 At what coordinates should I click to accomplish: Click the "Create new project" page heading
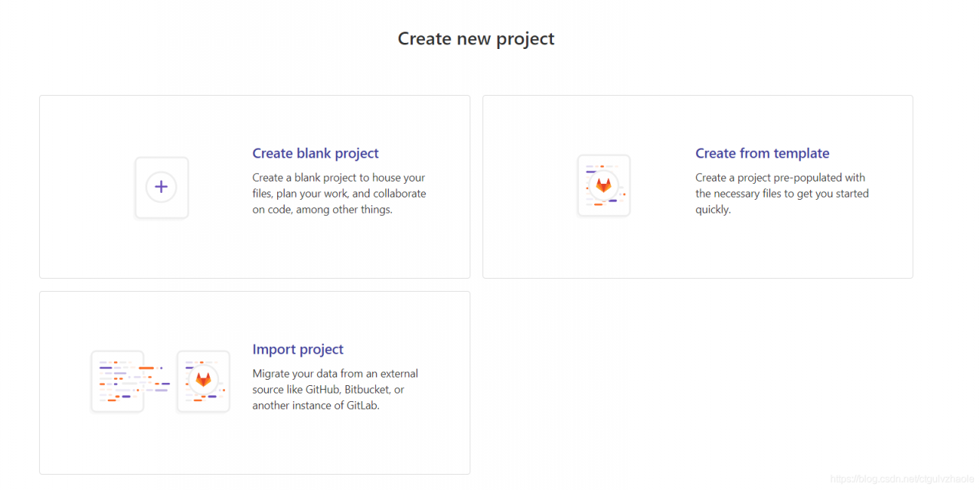coord(475,38)
